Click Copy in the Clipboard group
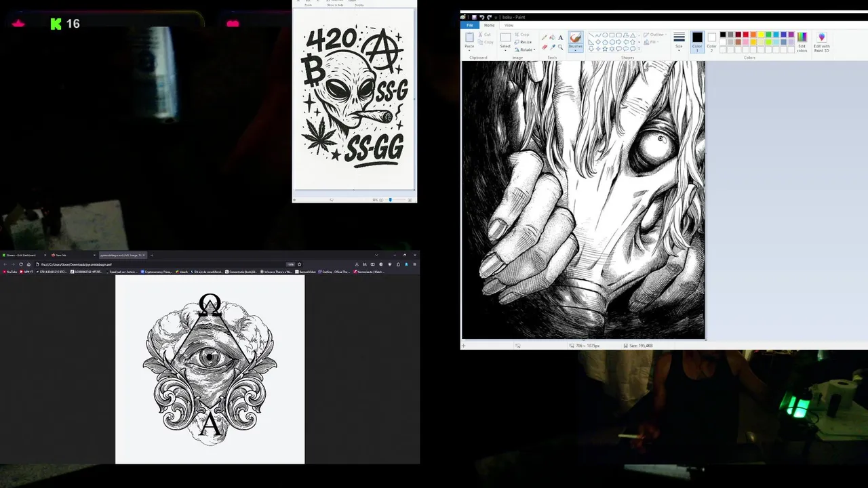Image resolution: width=868 pixels, height=488 pixels. (486, 42)
